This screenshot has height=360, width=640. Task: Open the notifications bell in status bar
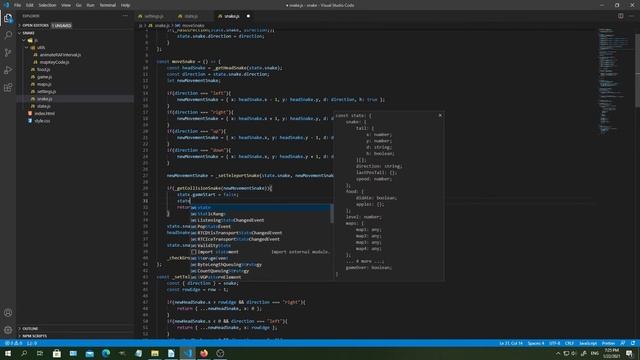[x=633, y=343]
